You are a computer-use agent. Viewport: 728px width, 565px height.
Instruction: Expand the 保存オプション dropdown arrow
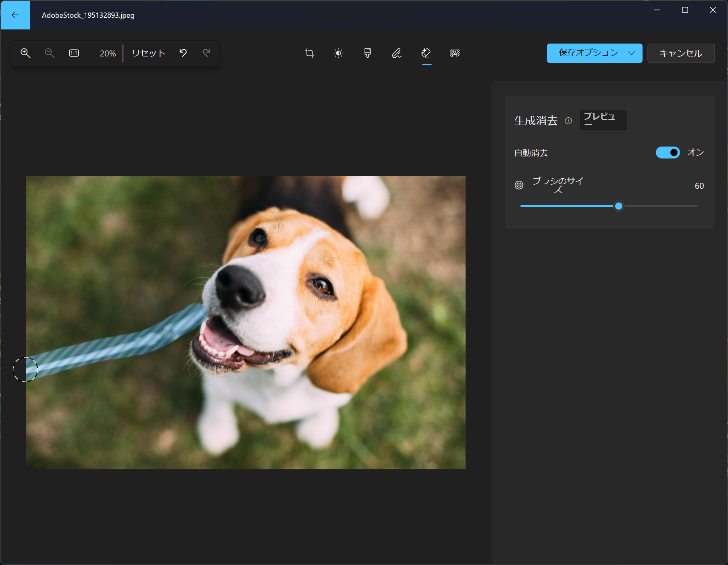pyautogui.click(x=631, y=53)
